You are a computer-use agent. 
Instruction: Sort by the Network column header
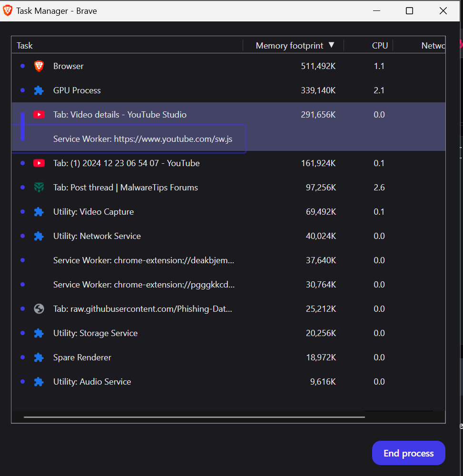click(433, 46)
